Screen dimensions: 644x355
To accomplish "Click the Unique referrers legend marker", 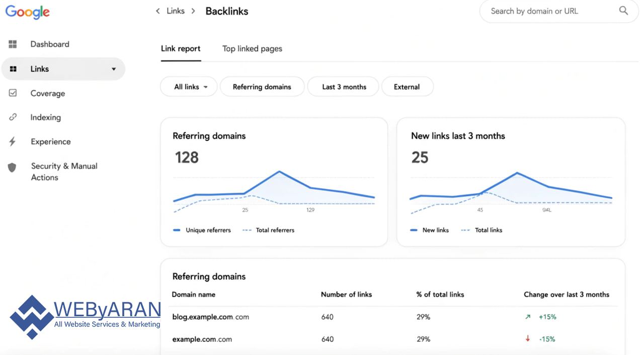I will click(177, 230).
